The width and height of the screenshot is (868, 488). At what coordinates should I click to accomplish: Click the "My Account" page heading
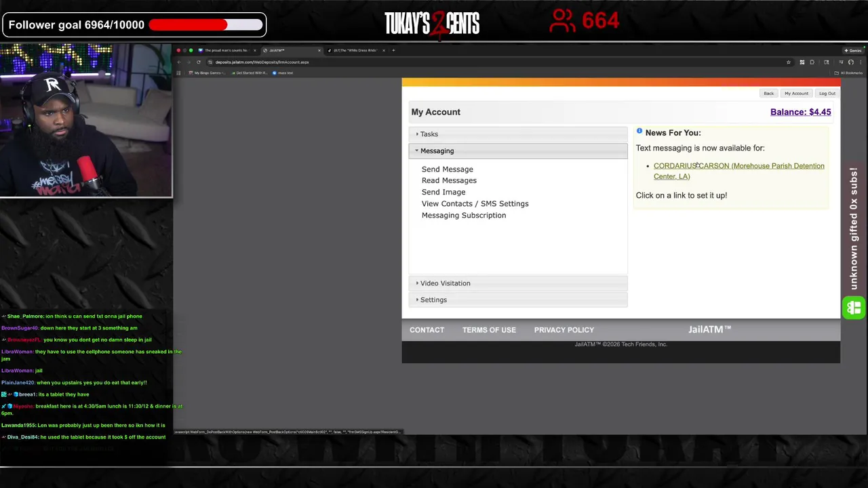tap(435, 112)
